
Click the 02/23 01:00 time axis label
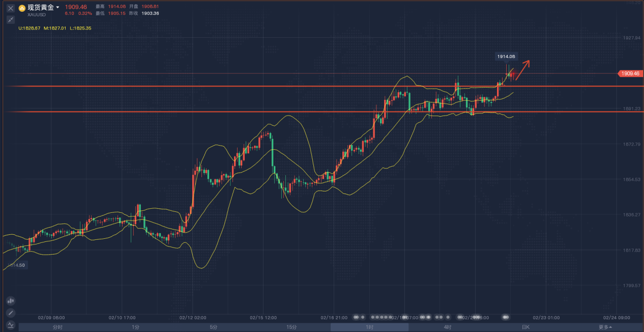pos(546,317)
